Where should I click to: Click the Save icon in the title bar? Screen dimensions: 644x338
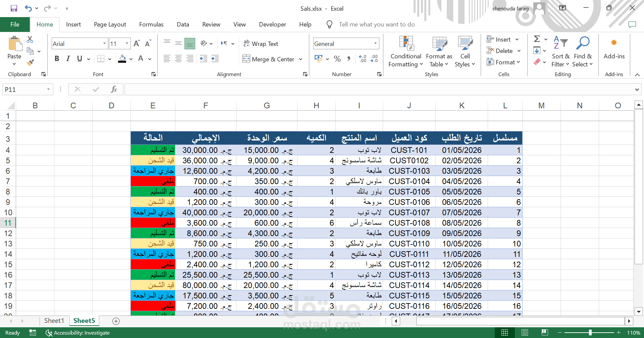point(14,8)
